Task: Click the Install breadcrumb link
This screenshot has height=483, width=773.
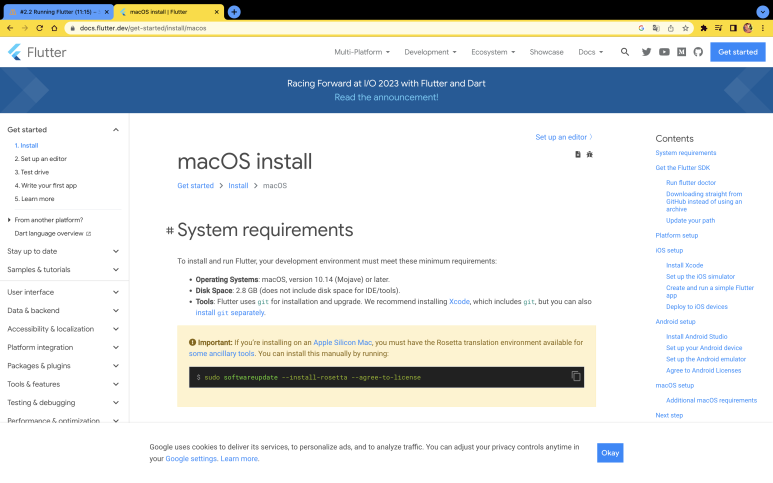Action: pyautogui.click(x=238, y=185)
